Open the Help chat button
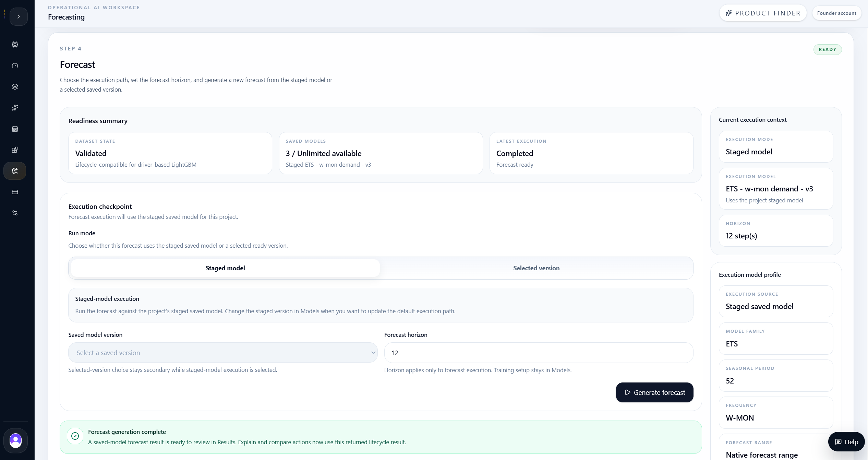This screenshot has width=868, height=460. 846,442
